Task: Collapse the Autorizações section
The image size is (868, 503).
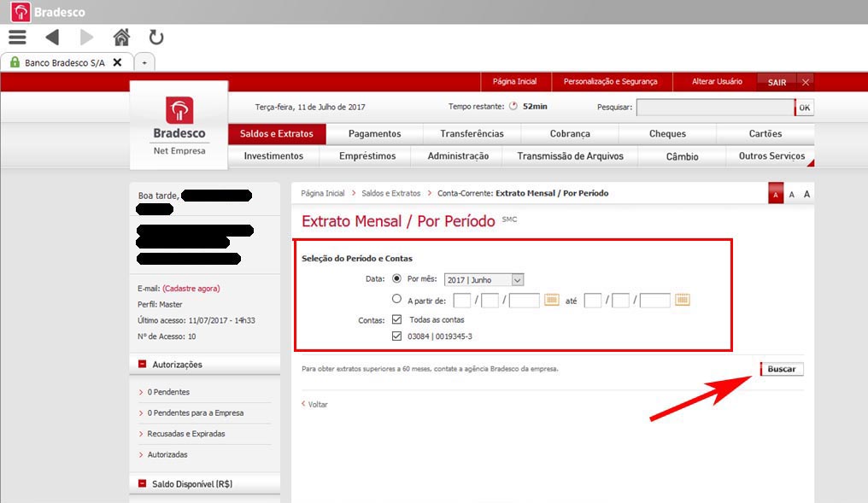Action: click(x=142, y=365)
